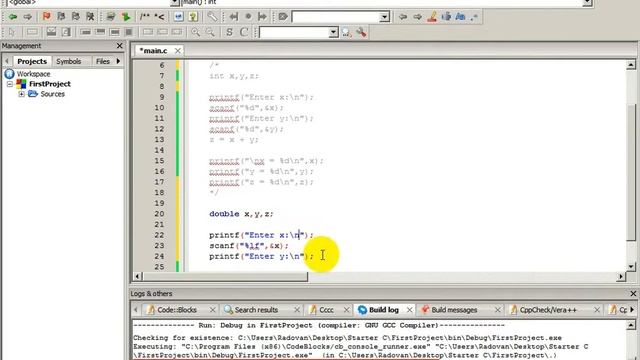Clear all bookmarks icon
The height and width of the screenshot is (360, 640).
[90, 17]
